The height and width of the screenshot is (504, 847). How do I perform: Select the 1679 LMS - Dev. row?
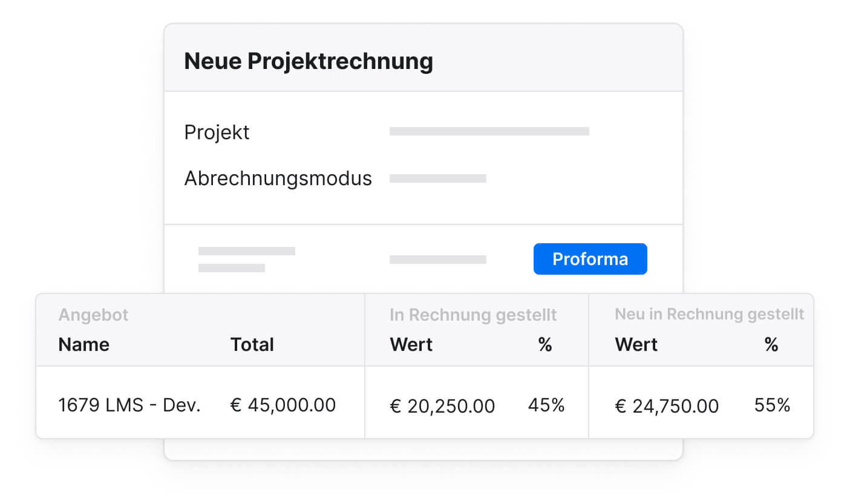pyautogui.click(x=129, y=405)
